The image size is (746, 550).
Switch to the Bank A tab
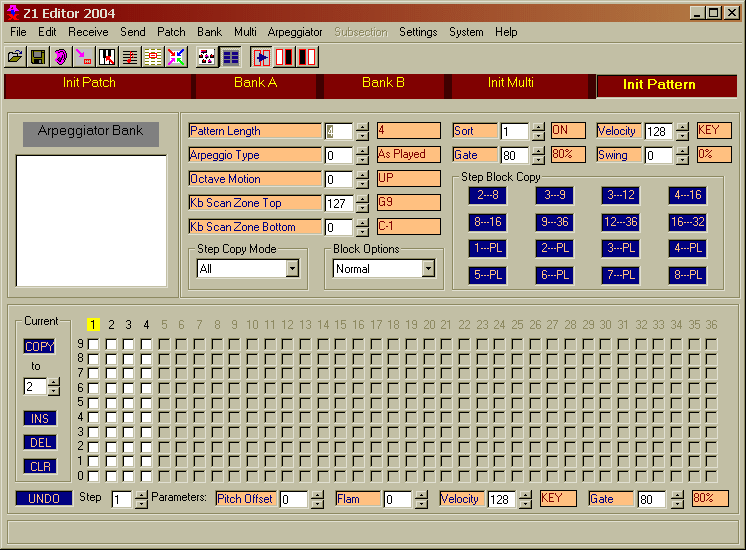255,85
